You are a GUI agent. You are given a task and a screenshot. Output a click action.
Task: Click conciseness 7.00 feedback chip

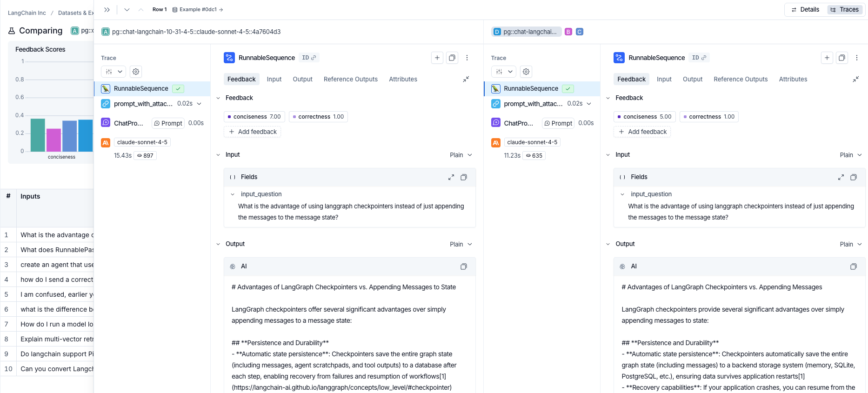[x=254, y=117]
